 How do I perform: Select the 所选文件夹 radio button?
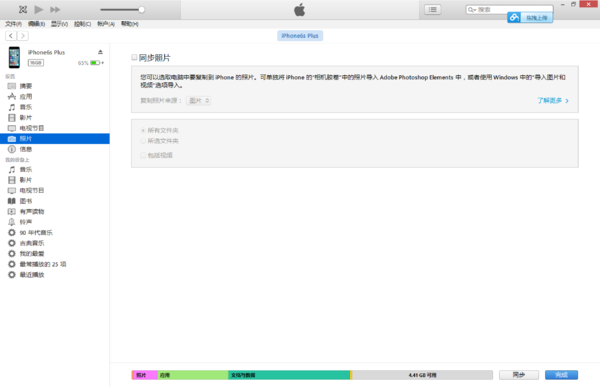tap(143, 141)
